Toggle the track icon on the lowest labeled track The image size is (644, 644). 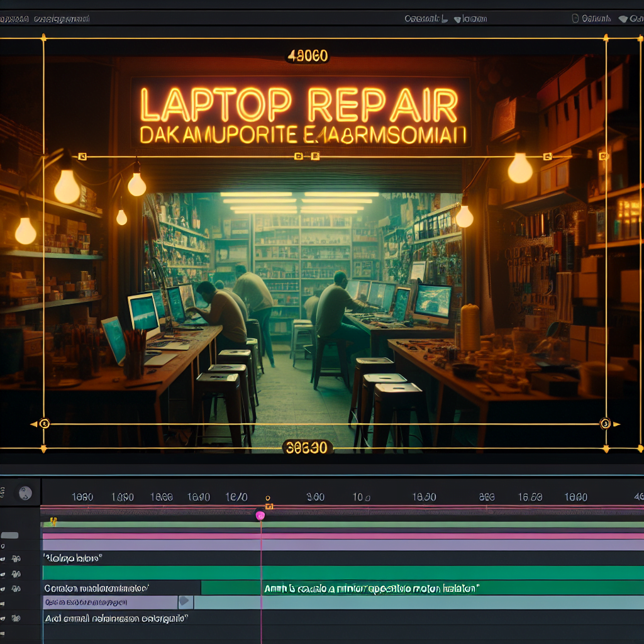(x=16, y=619)
